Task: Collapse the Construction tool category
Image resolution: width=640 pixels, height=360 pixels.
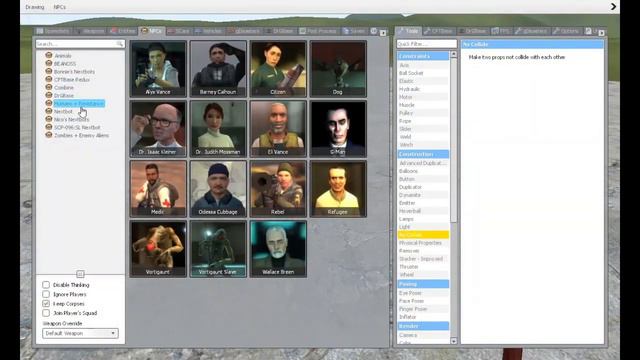Action: point(423,154)
